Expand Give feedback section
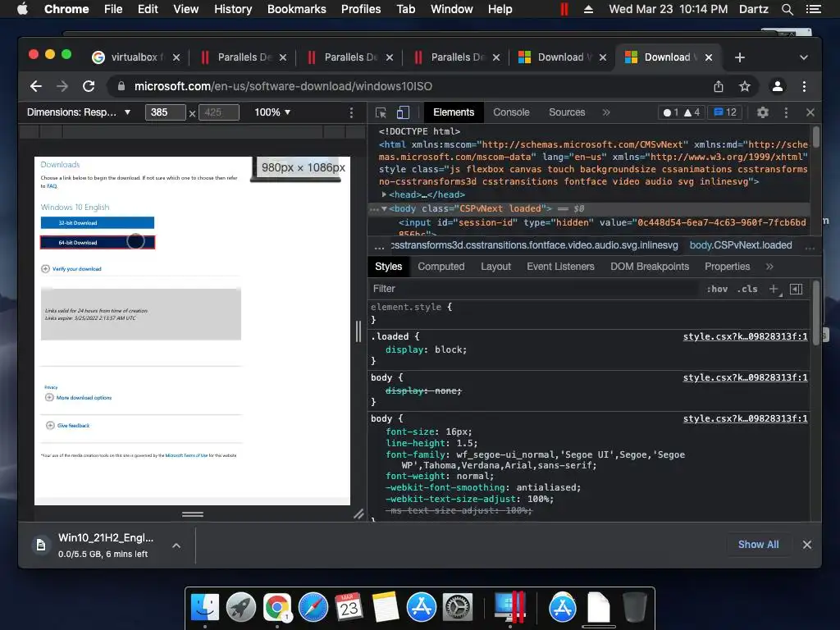The height and width of the screenshot is (630, 840). coord(68,426)
